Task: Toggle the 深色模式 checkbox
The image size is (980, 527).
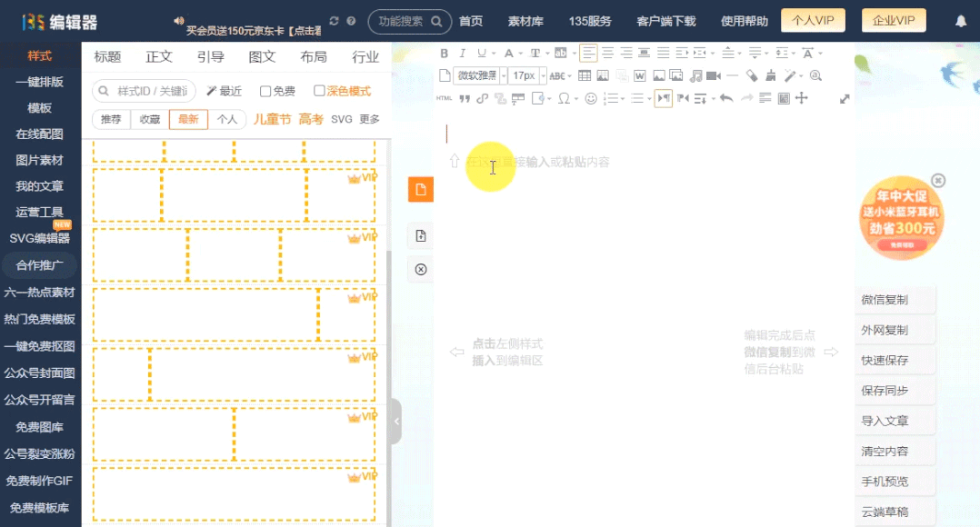Action: coord(319,91)
